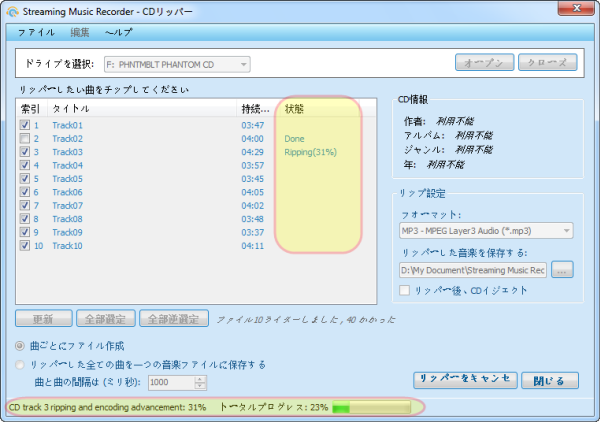Image resolution: width=600 pixels, height=422 pixels.
Task: Open the 編集 menu
Action: 80,33
